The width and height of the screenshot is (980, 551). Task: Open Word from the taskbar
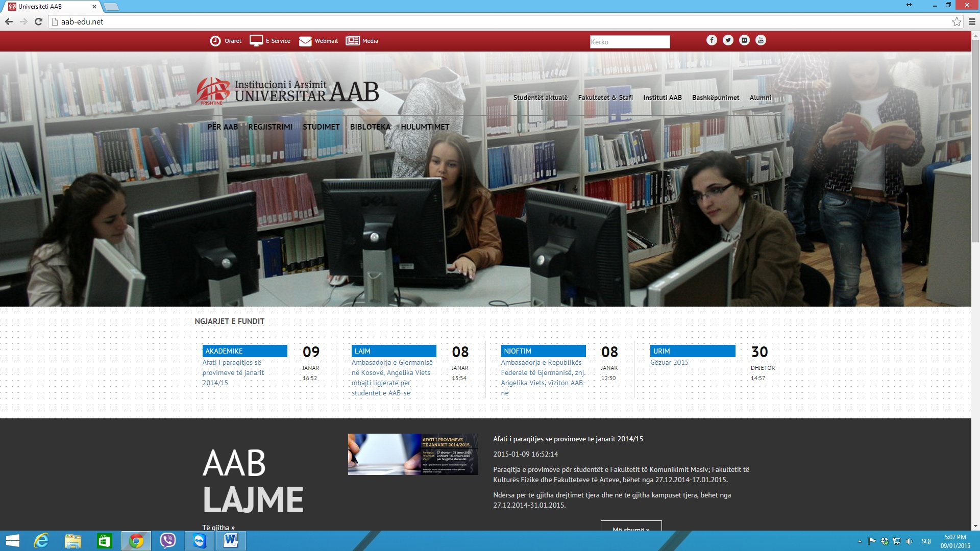pyautogui.click(x=231, y=541)
